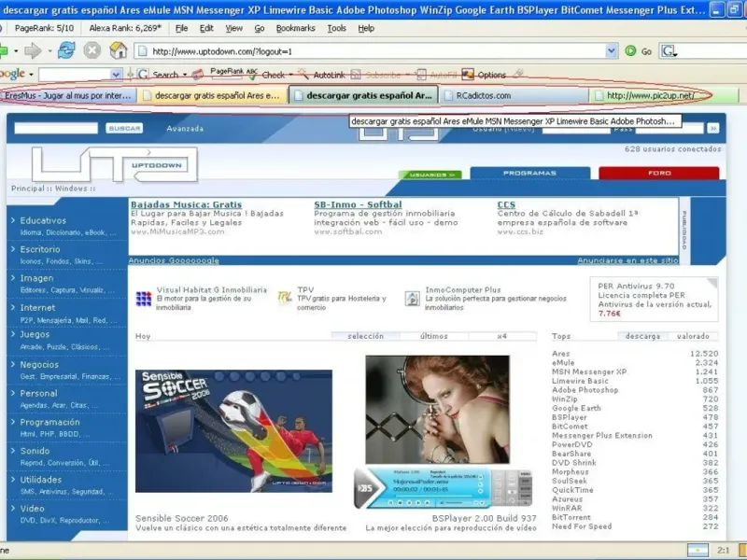The height and width of the screenshot is (560, 747).
Task: Open the Bookmarks menu
Action: point(295,29)
